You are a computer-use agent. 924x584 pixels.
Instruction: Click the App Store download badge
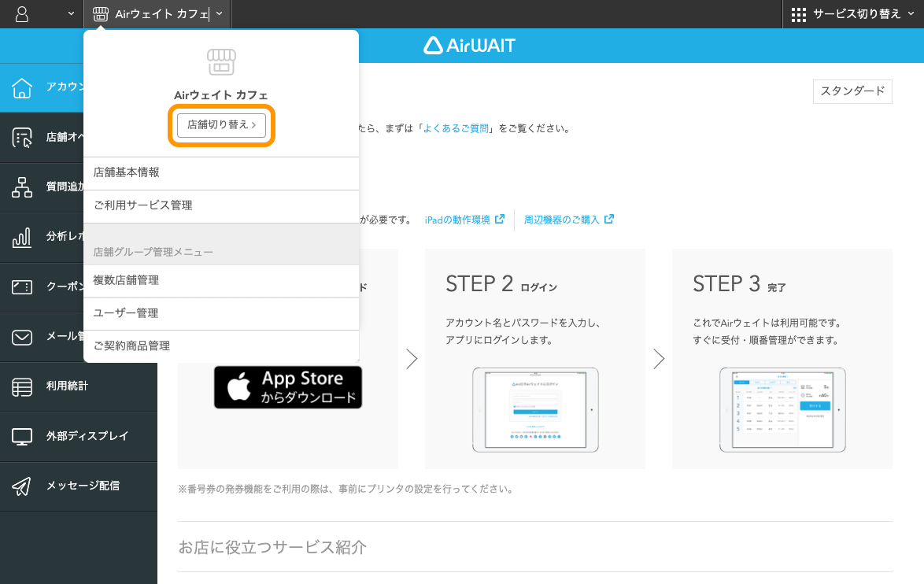click(288, 387)
